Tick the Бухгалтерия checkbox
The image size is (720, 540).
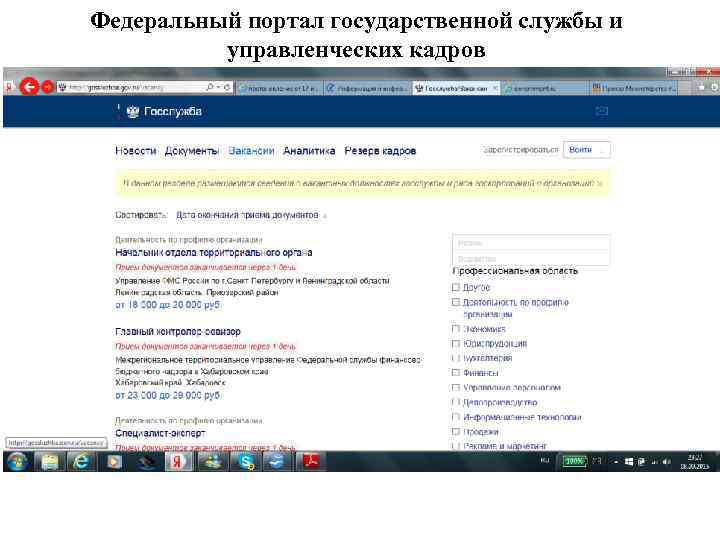tap(456, 358)
